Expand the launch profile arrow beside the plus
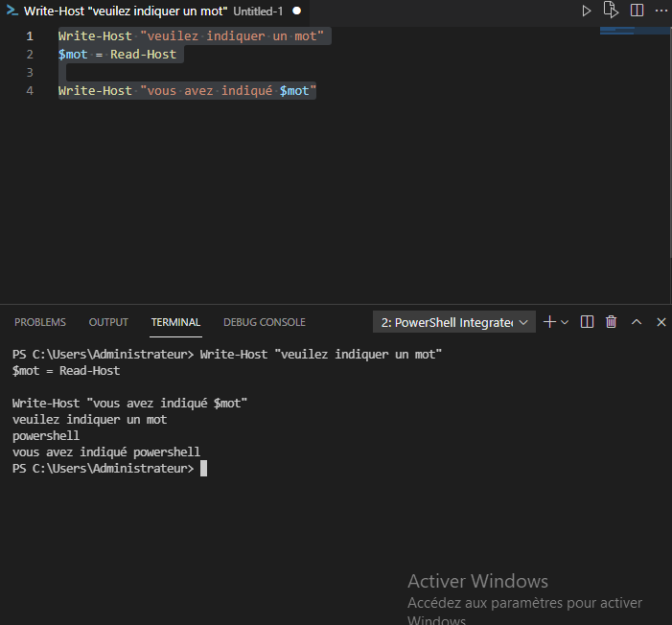Screen dimensions: 672x625 click(x=565, y=322)
